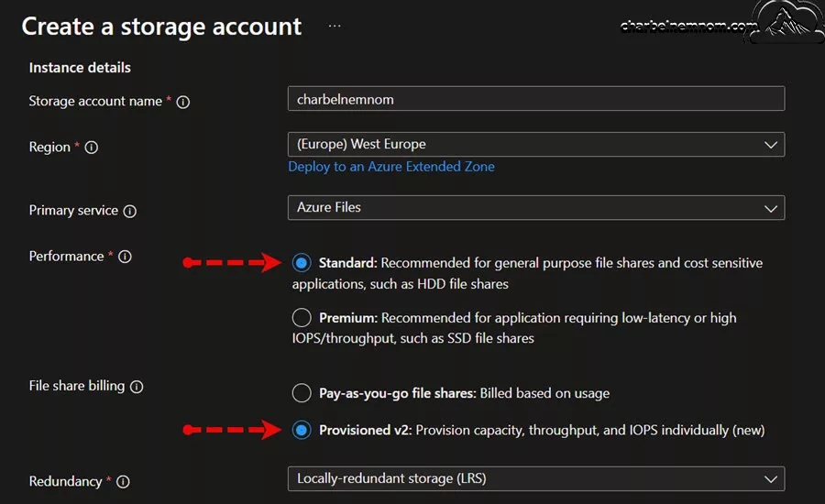Select the Standard performance radio button

point(302,262)
